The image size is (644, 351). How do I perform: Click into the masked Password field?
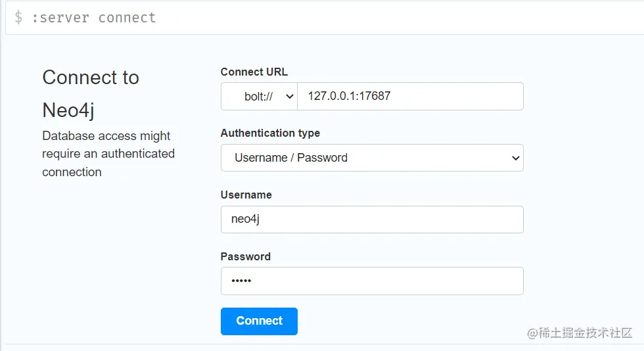pos(372,281)
